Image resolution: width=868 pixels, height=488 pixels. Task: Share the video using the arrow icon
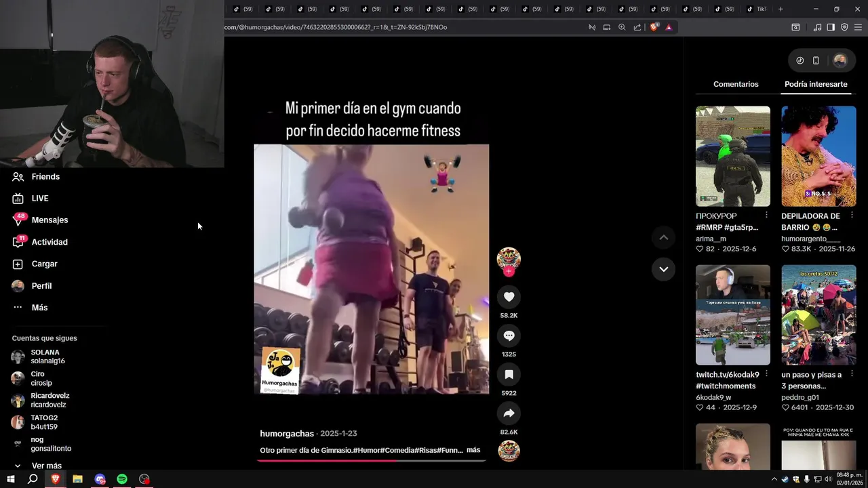pyautogui.click(x=509, y=413)
